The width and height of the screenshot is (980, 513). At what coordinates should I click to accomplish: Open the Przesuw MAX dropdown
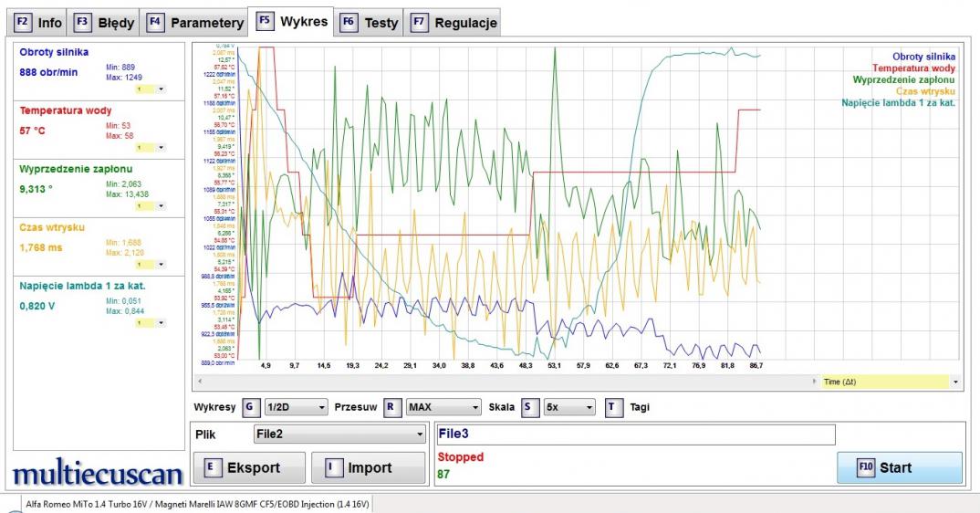click(x=443, y=407)
